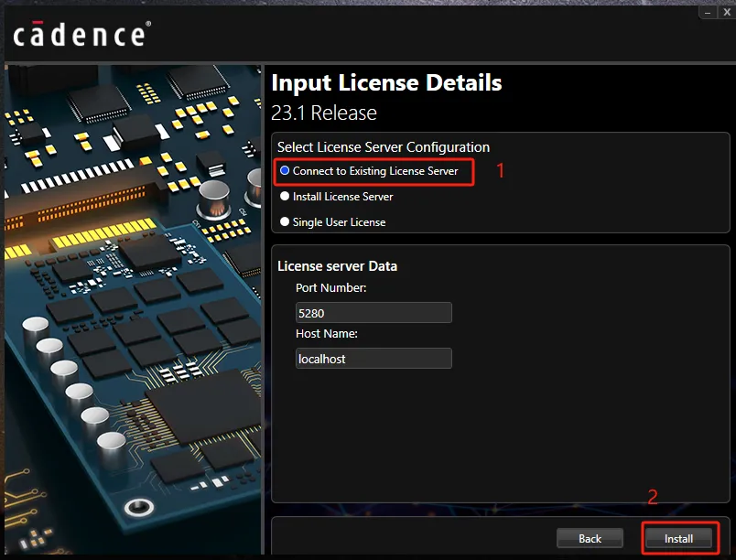
Task: Minimize the Cadence installer window
Action: 708,13
